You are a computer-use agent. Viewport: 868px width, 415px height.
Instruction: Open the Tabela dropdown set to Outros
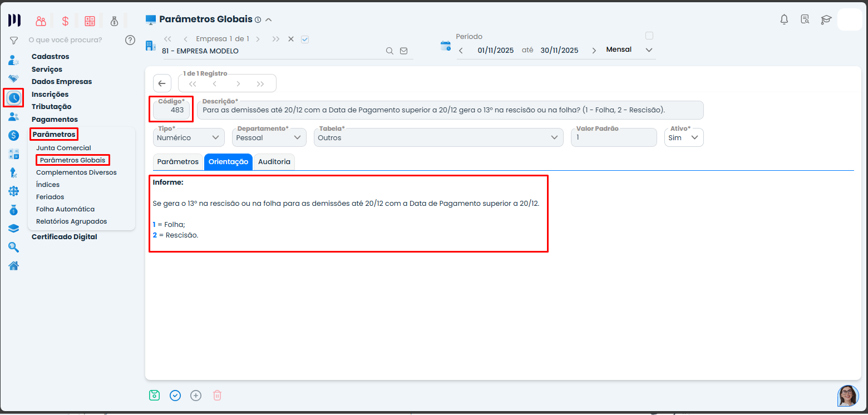click(439, 137)
